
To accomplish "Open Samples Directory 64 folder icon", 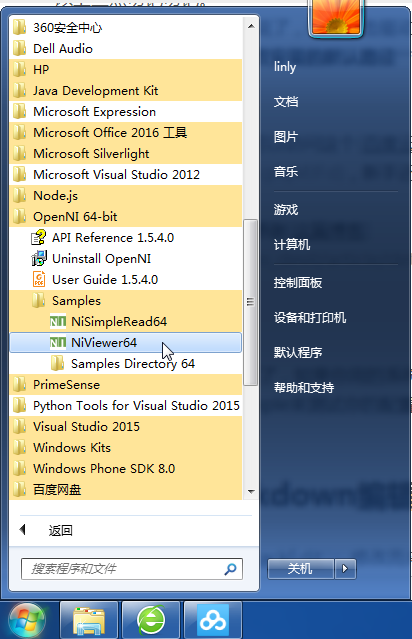I will tap(57, 364).
